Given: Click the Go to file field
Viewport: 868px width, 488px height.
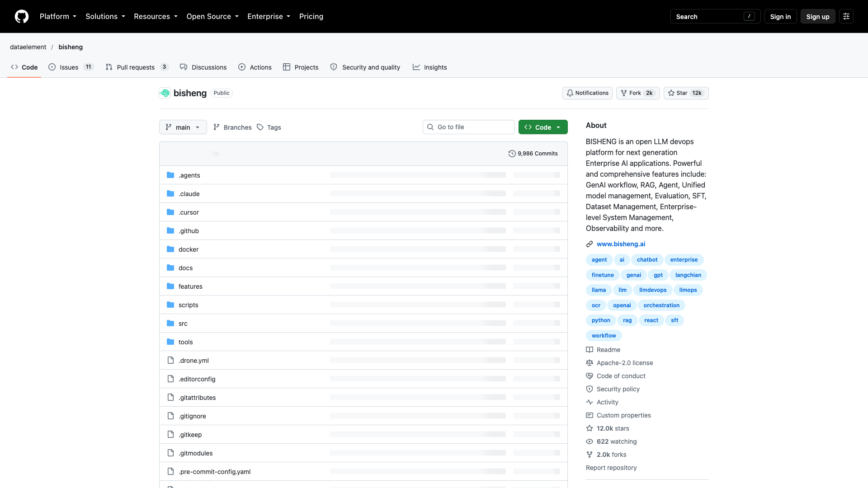Looking at the screenshot, I should tap(469, 127).
